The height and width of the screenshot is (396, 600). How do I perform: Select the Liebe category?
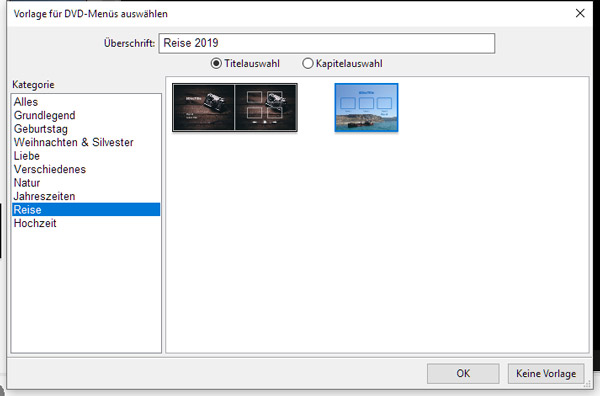86,156
